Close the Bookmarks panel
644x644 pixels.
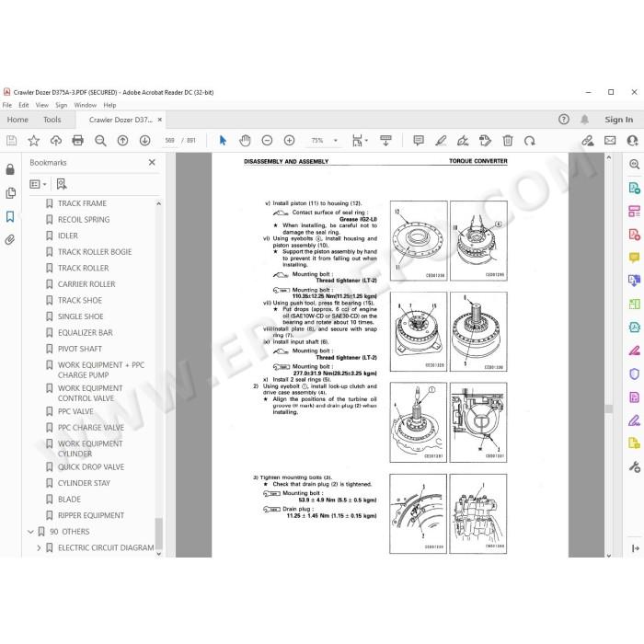pyautogui.click(x=152, y=162)
